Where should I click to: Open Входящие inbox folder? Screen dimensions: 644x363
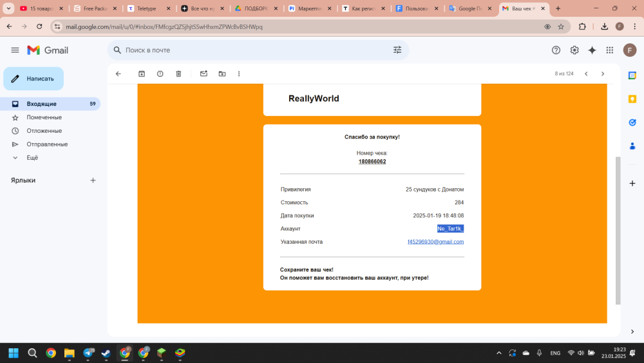tap(50, 104)
